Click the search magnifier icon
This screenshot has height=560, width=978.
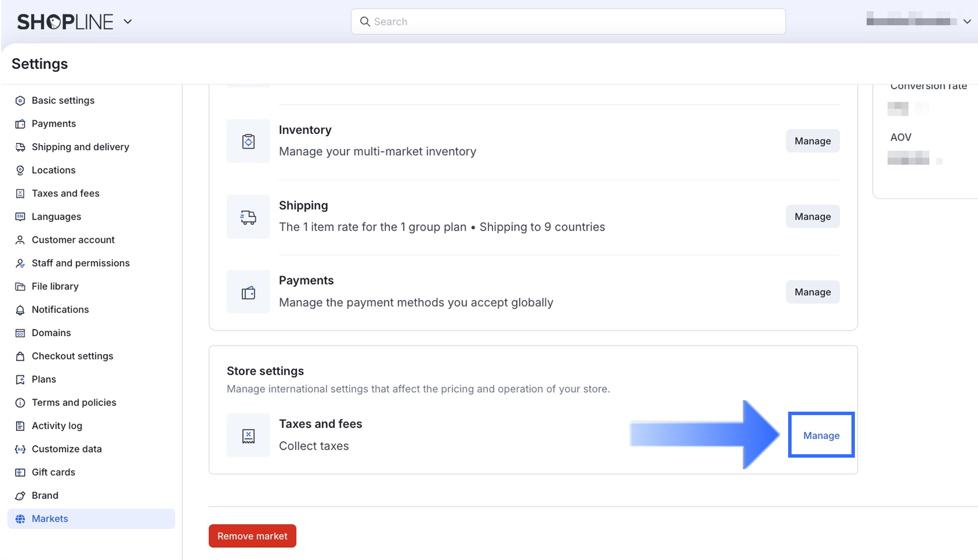pyautogui.click(x=365, y=22)
